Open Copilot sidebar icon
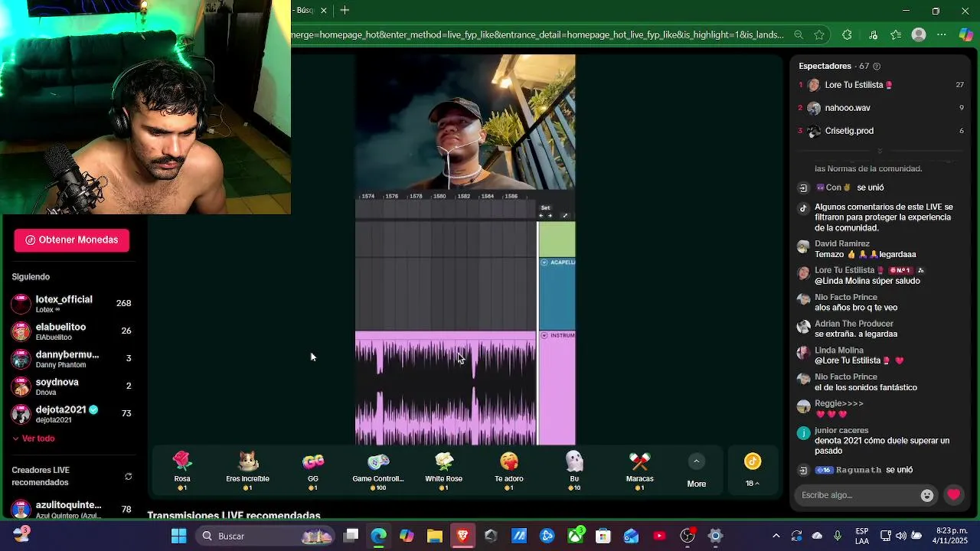980x551 pixels. tap(966, 34)
